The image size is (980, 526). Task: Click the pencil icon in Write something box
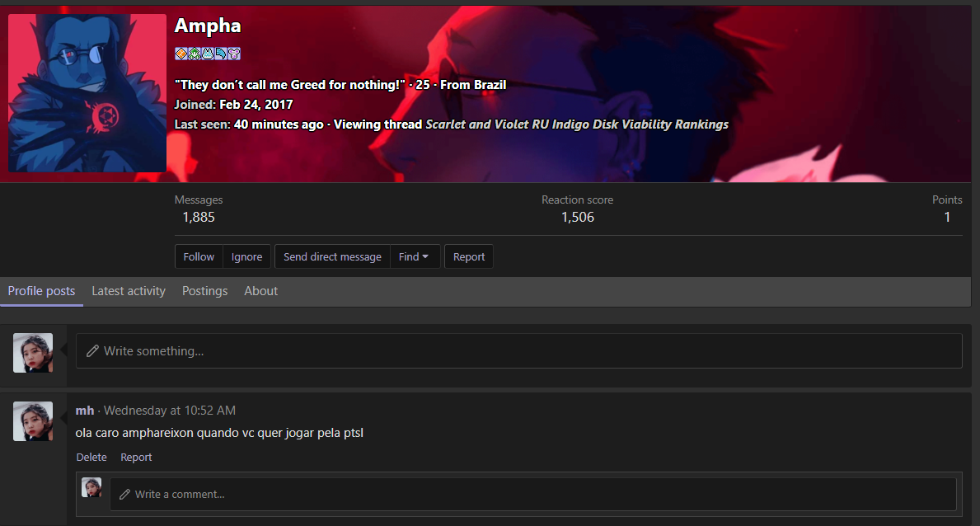92,351
